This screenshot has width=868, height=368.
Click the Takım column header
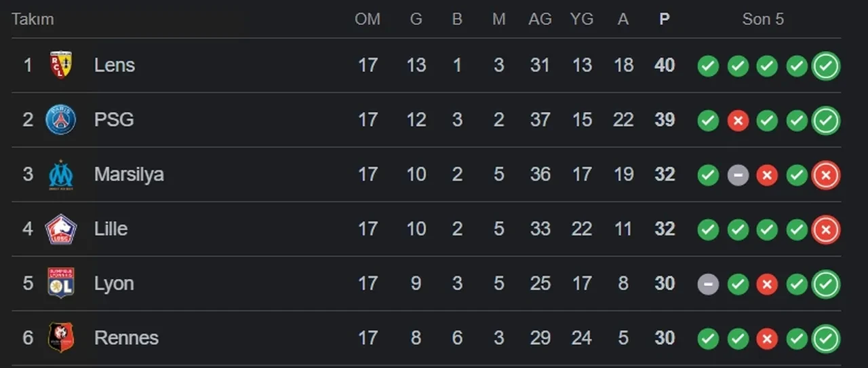(33, 19)
